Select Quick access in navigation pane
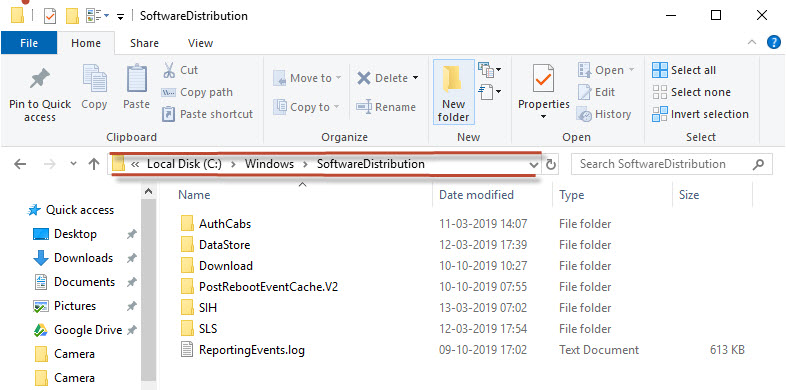 pyautogui.click(x=71, y=210)
